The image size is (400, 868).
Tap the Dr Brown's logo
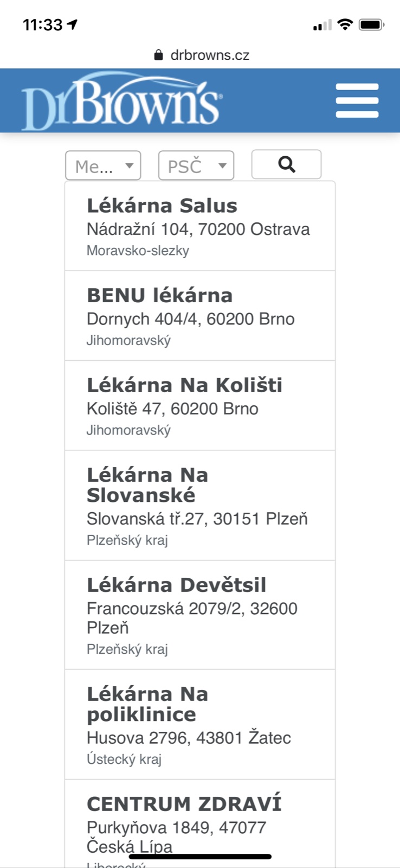pos(121,102)
